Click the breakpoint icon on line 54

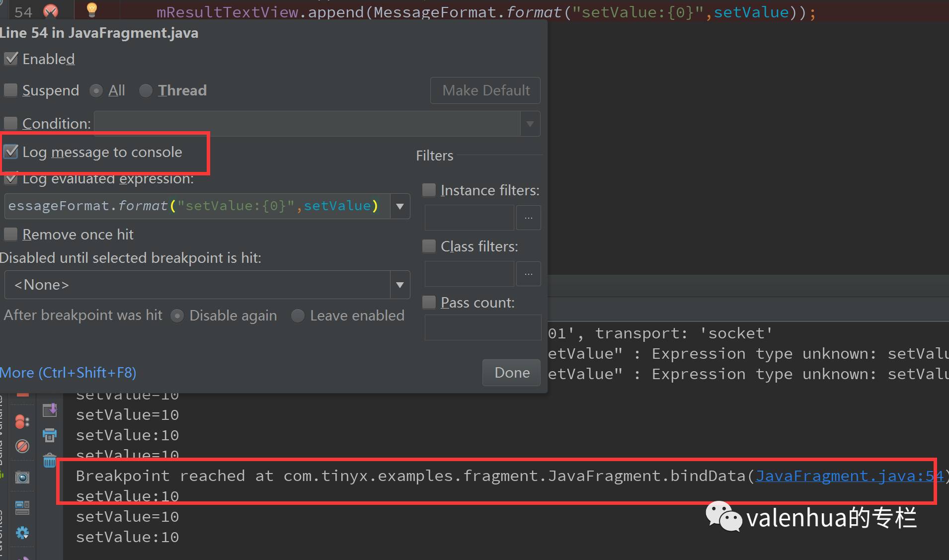click(x=51, y=10)
